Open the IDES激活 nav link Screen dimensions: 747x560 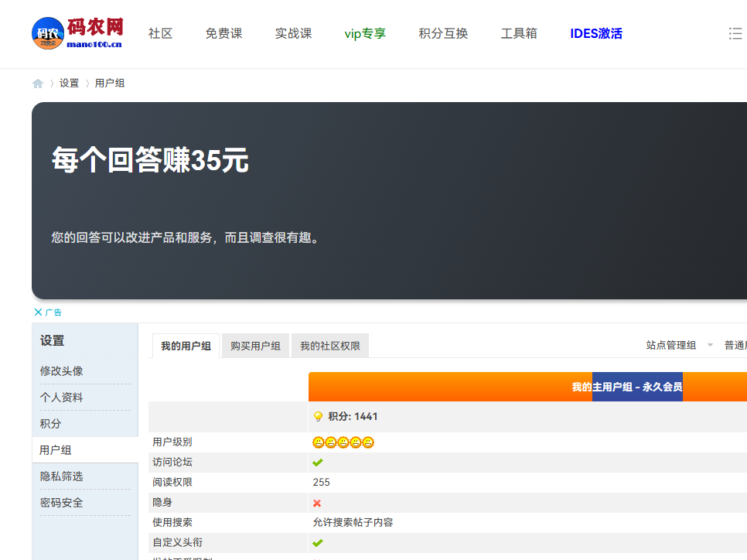(596, 33)
